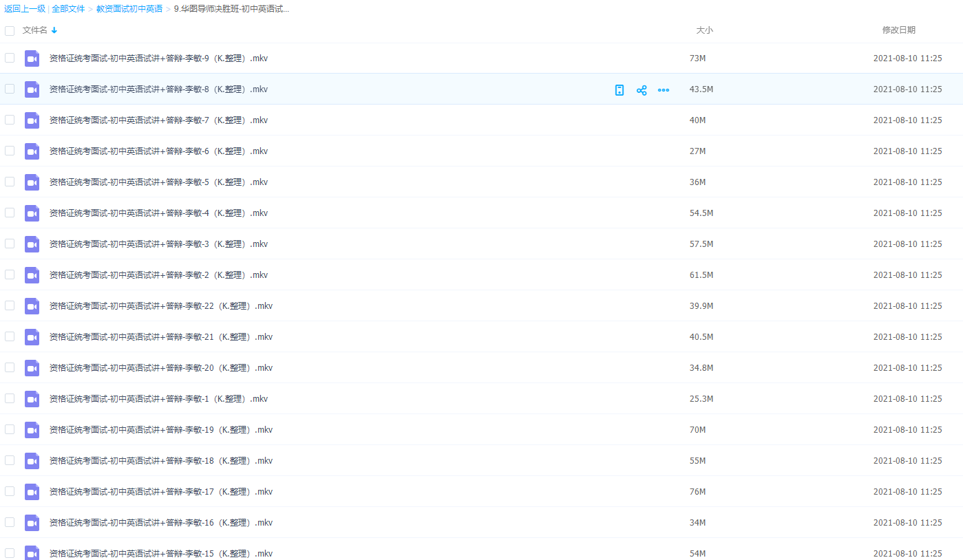Click the video file icon for 李敏-9
This screenshot has width=963, height=560.
click(x=32, y=58)
